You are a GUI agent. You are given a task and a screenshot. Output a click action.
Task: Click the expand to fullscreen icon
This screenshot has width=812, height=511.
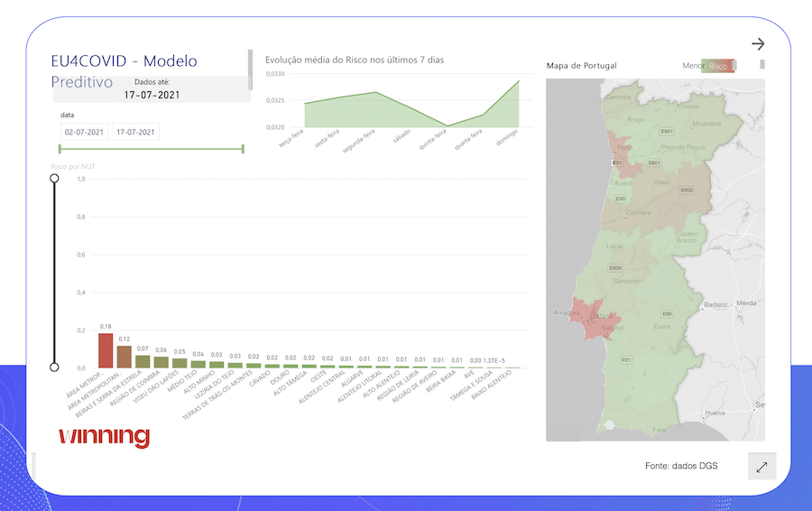coord(761,467)
